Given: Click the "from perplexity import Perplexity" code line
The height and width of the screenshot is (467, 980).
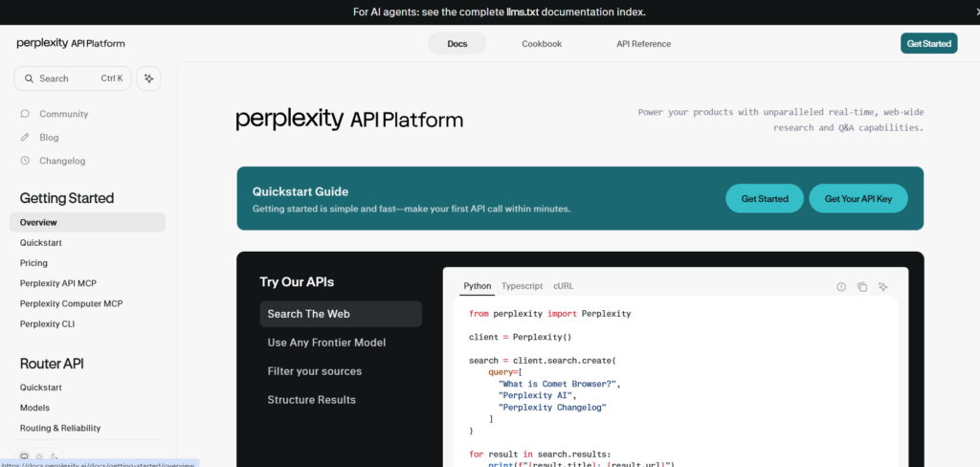Looking at the screenshot, I should pos(550,314).
